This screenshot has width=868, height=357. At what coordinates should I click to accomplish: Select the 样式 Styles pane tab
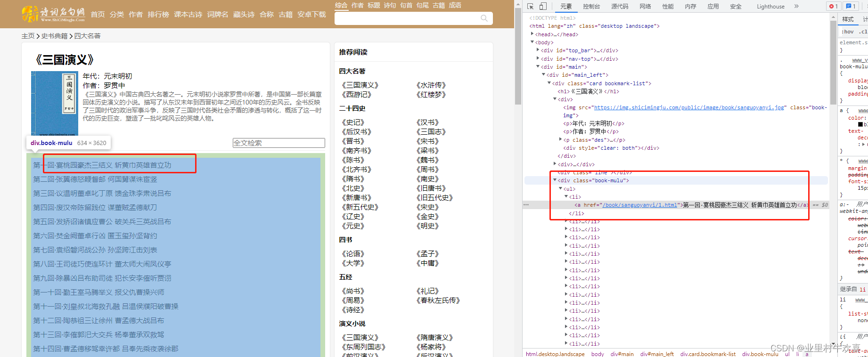pyautogui.click(x=848, y=19)
